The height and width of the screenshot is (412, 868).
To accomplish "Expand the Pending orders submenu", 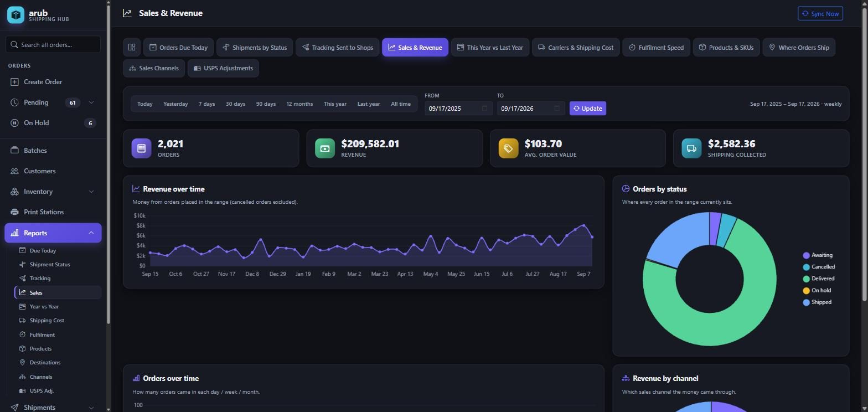I will (91, 102).
